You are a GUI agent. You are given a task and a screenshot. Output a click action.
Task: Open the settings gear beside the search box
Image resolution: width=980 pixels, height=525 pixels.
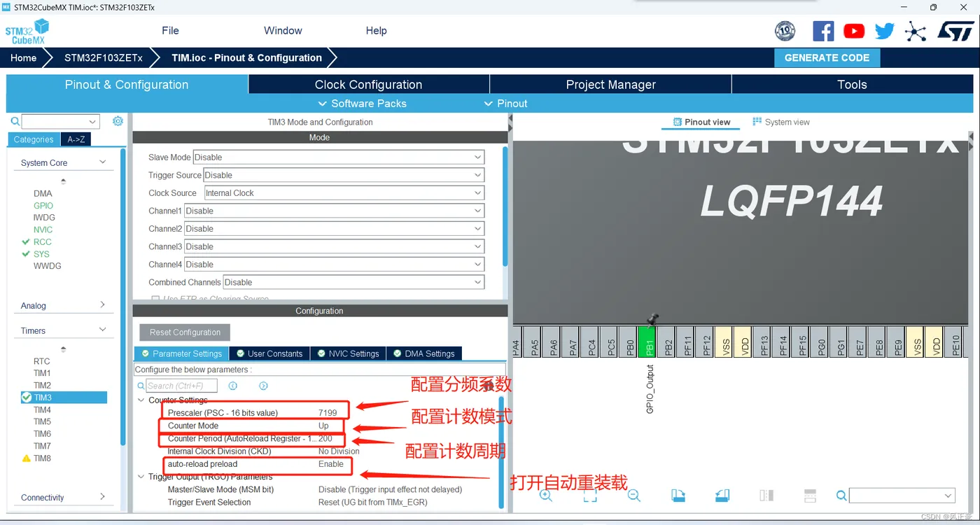pos(118,121)
